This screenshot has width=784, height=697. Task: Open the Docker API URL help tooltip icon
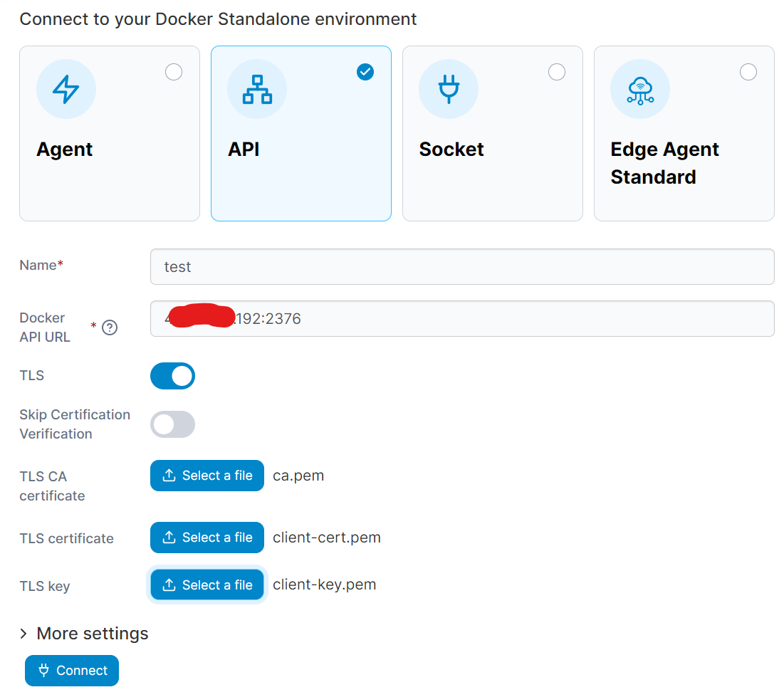[110, 327]
